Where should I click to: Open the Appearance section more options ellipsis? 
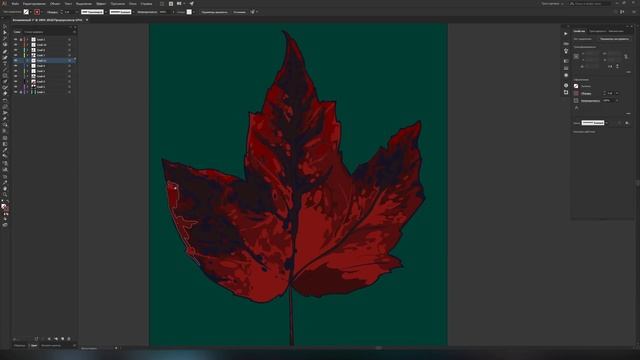[628, 114]
